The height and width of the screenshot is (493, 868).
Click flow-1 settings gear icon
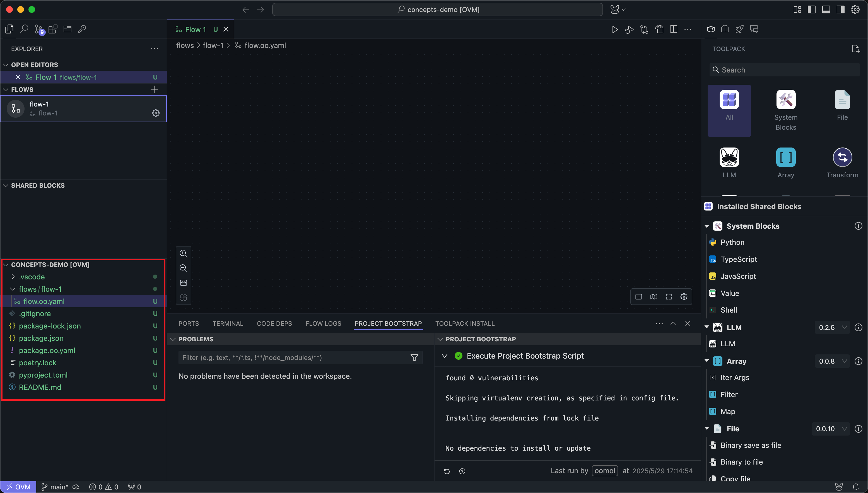click(155, 113)
